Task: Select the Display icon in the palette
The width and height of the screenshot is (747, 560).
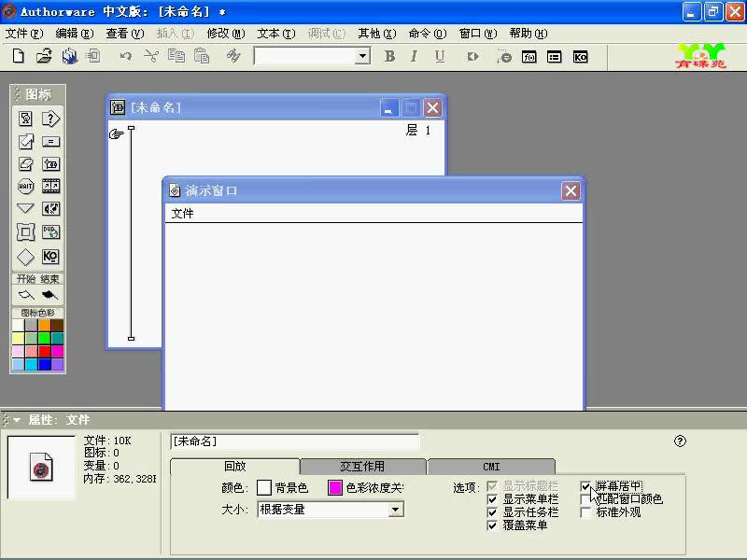Action: pyautogui.click(x=26, y=119)
